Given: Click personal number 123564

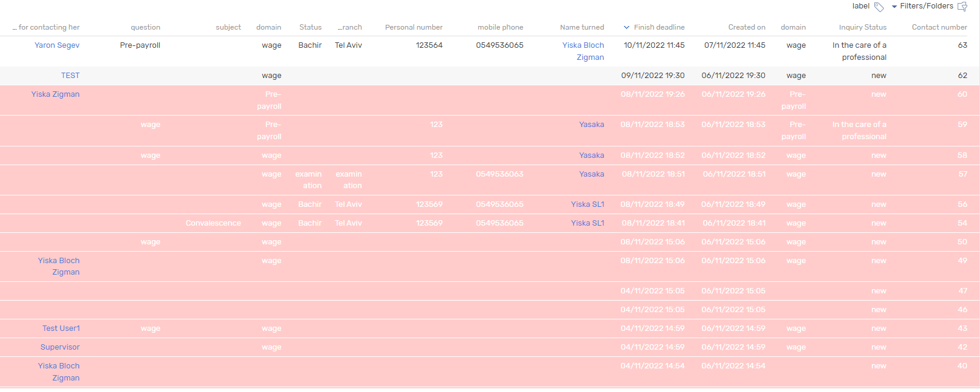Looking at the screenshot, I should (x=429, y=45).
